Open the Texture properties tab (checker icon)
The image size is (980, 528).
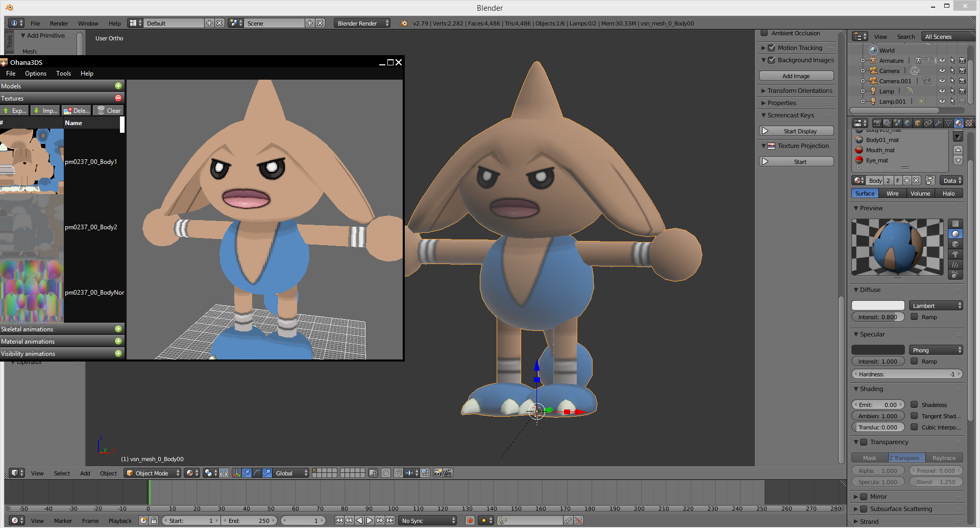[969, 123]
